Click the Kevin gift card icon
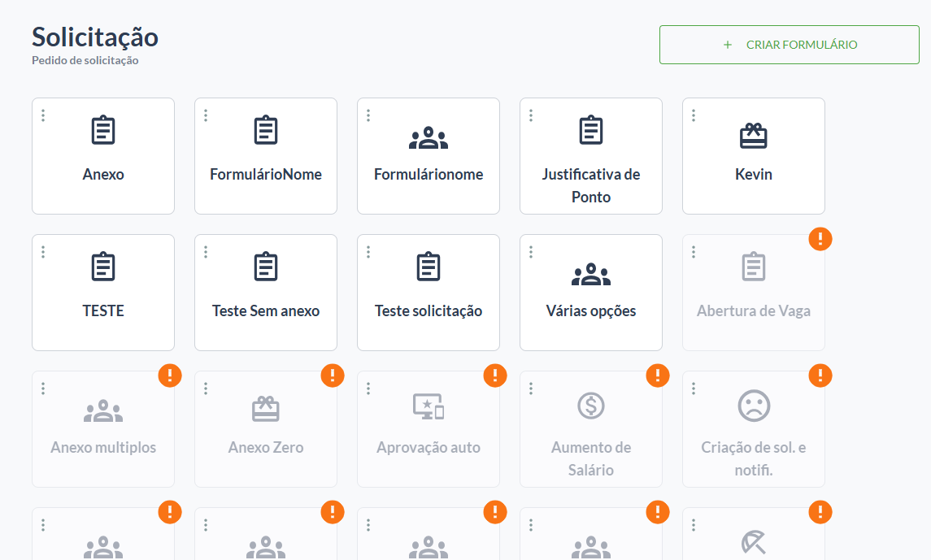931x560 pixels. pyautogui.click(x=754, y=135)
